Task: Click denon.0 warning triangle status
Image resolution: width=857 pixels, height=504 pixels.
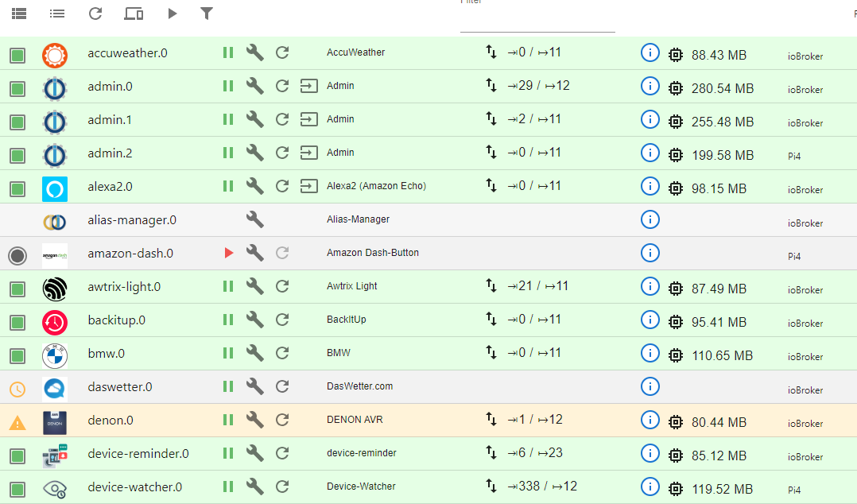Action: pos(17,423)
